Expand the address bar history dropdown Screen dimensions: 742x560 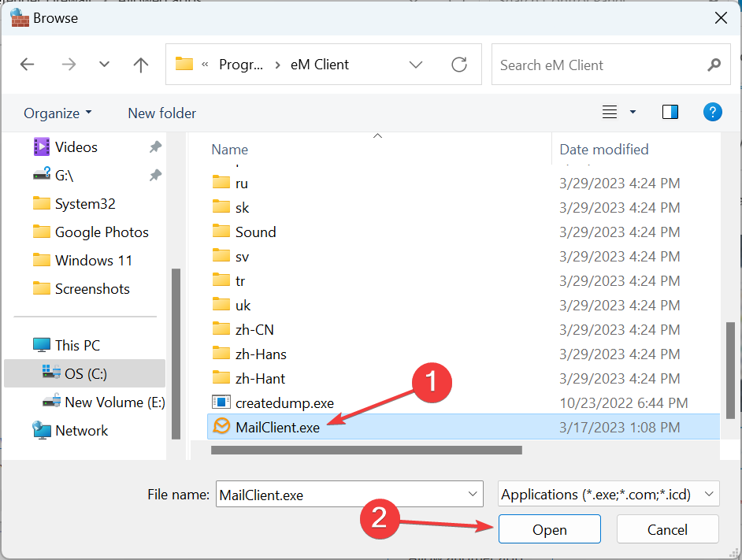(415, 65)
